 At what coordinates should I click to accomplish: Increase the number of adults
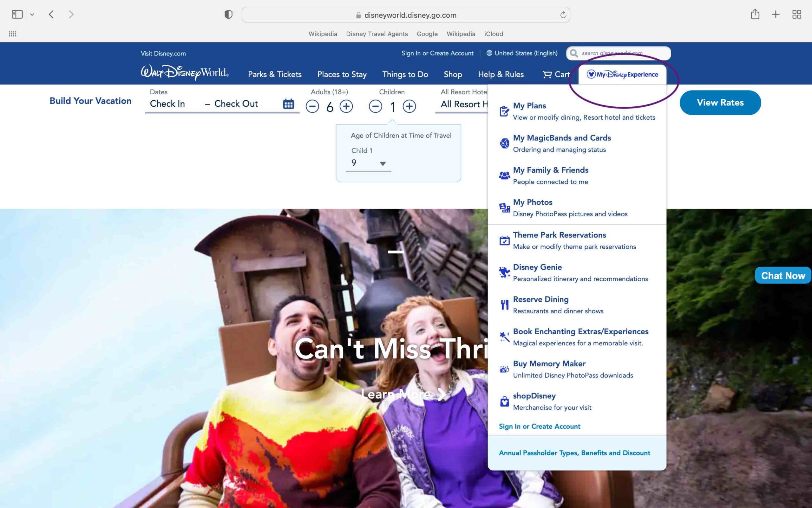(x=346, y=106)
